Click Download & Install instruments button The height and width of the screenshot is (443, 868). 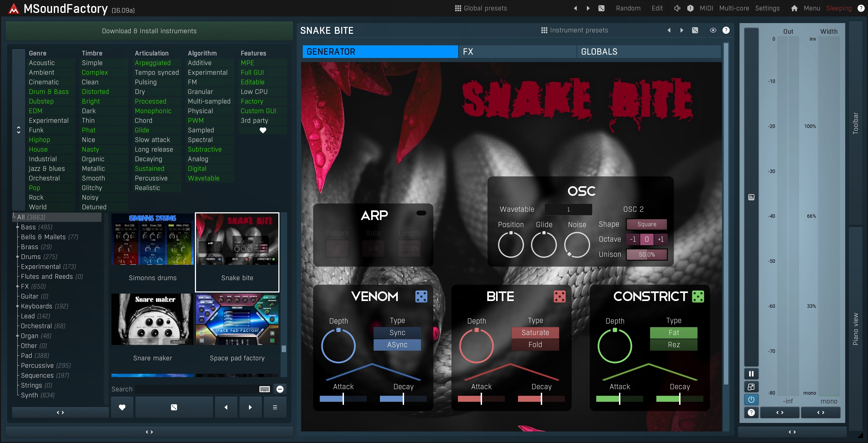[x=149, y=31]
